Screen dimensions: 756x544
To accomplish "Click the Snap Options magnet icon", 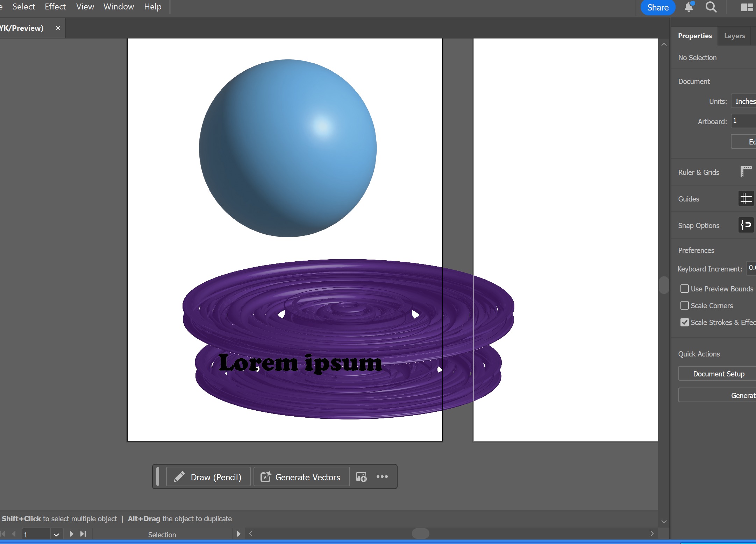I will point(746,225).
